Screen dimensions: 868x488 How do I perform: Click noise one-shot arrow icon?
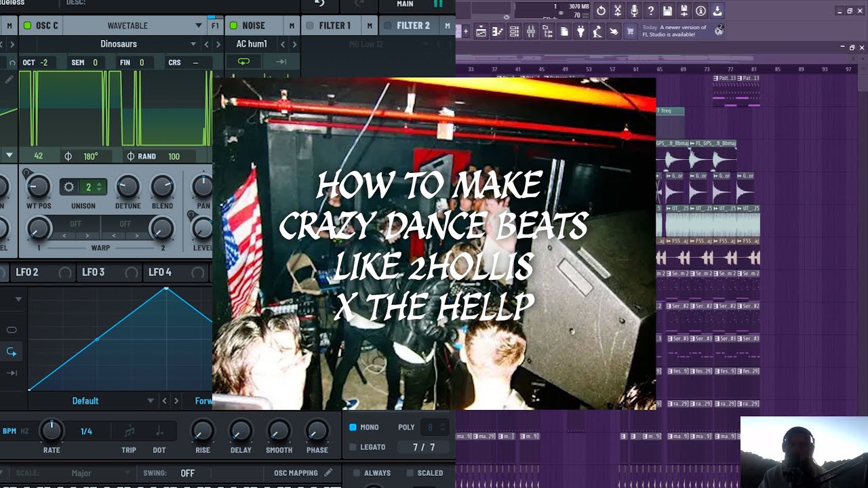coord(281,62)
